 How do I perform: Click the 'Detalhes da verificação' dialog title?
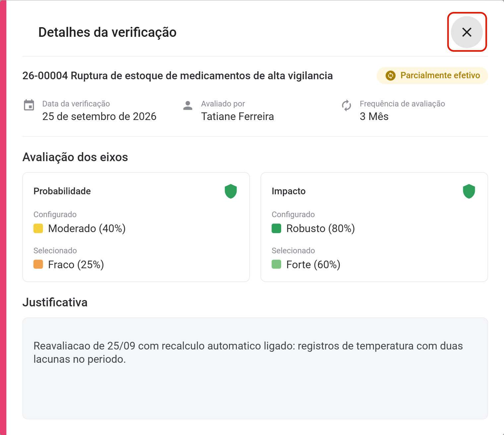[x=107, y=32]
